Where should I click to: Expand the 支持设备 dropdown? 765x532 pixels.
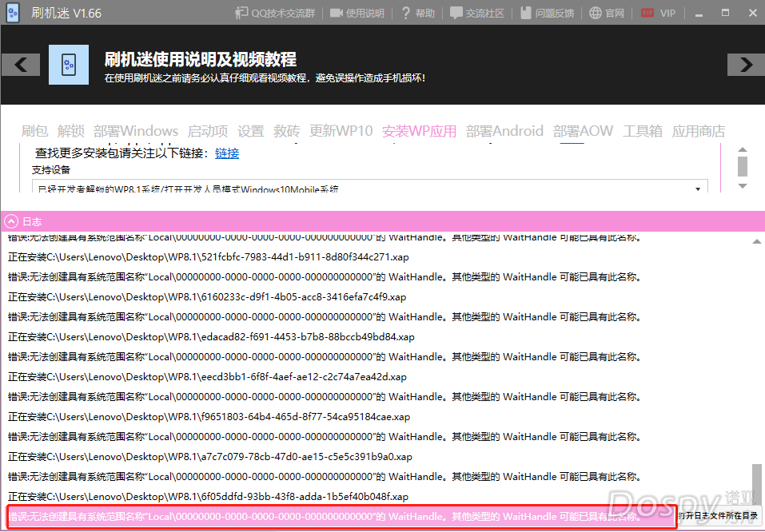click(370, 187)
